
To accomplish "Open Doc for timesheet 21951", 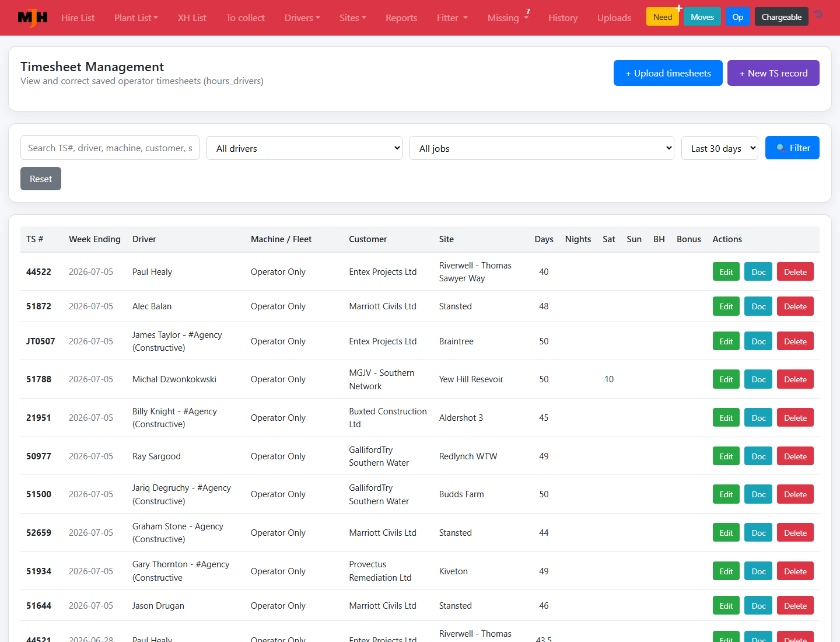I will [x=759, y=418].
